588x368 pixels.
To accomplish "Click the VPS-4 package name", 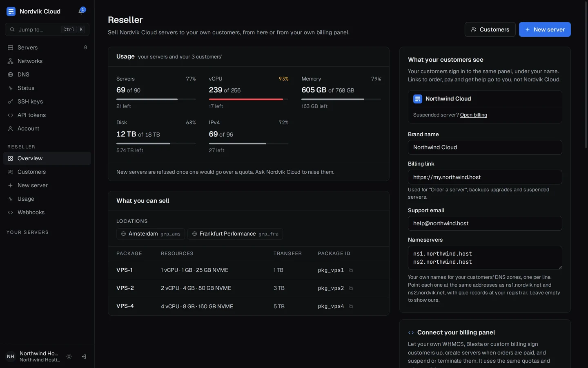I will click(x=125, y=306).
